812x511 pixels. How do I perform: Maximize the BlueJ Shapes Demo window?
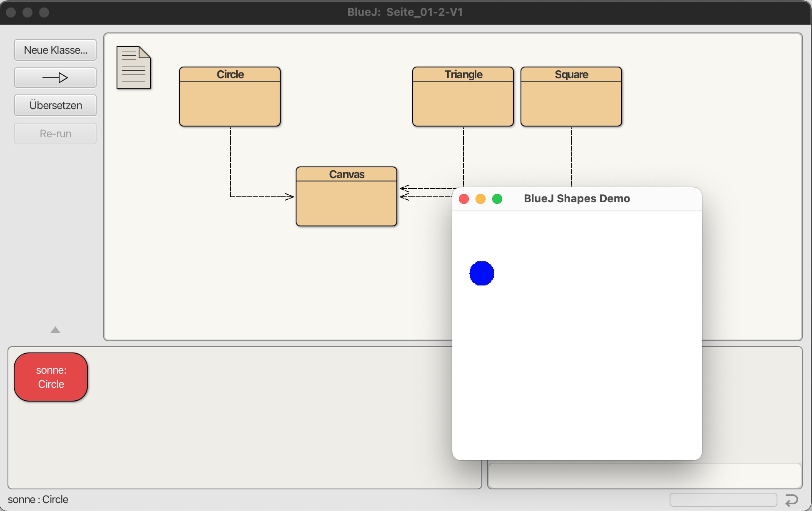497,199
